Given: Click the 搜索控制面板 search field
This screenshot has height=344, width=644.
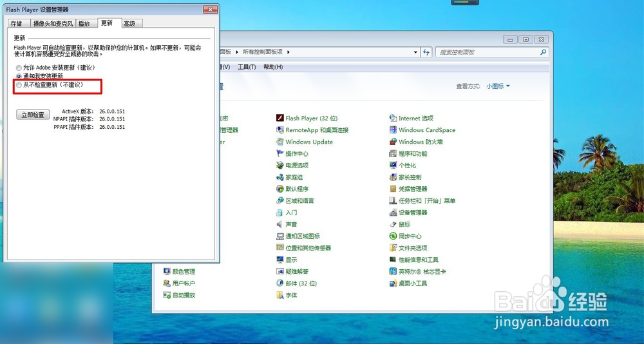Looking at the screenshot, I should [x=492, y=52].
